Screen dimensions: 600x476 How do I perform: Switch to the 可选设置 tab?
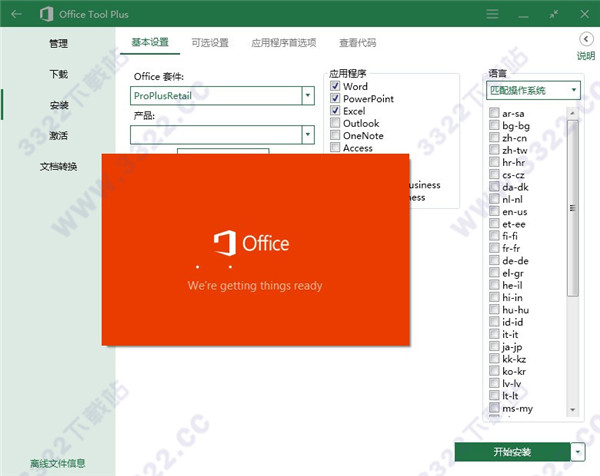[x=210, y=42]
